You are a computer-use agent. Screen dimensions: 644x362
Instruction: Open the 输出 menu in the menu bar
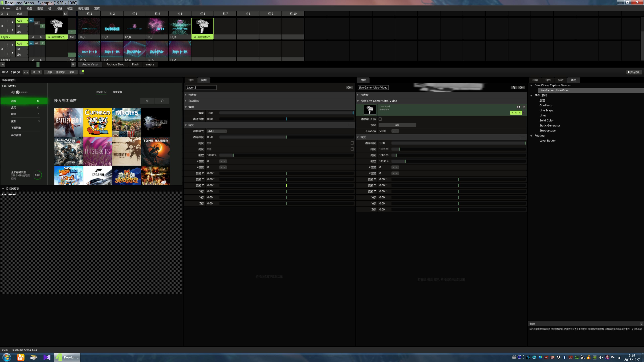click(70, 8)
